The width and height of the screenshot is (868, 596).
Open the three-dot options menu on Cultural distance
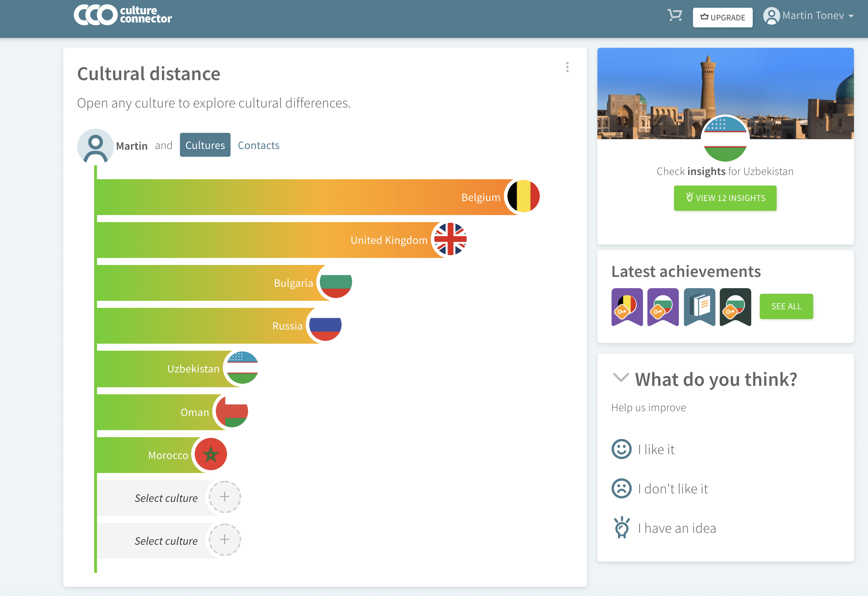(567, 67)
